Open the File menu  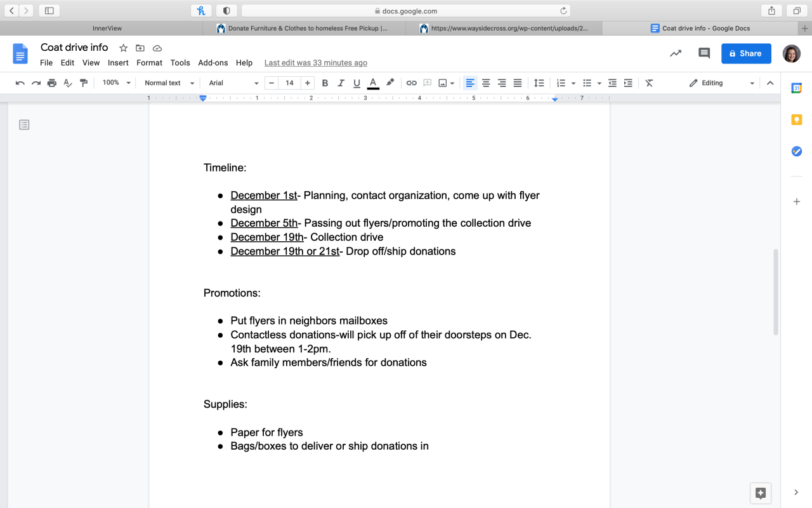tap(46, 63)
